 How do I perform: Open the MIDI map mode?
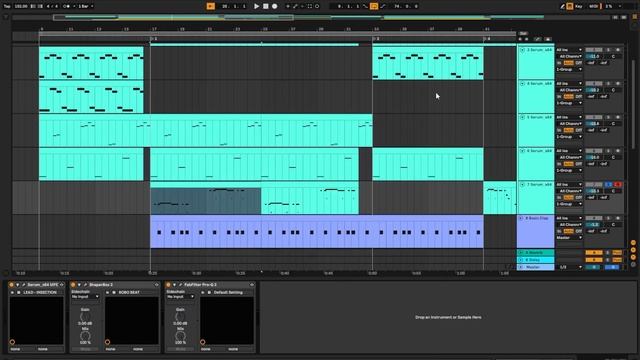(593, 6)
